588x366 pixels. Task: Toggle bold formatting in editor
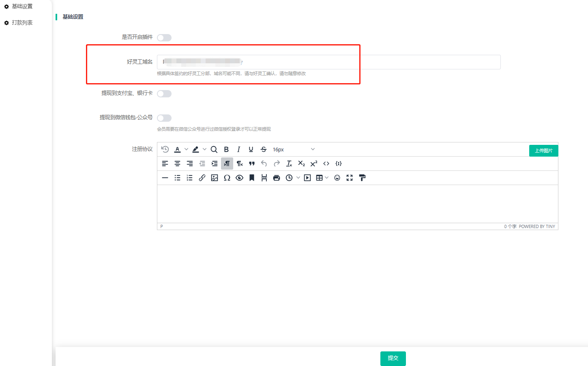226,149
